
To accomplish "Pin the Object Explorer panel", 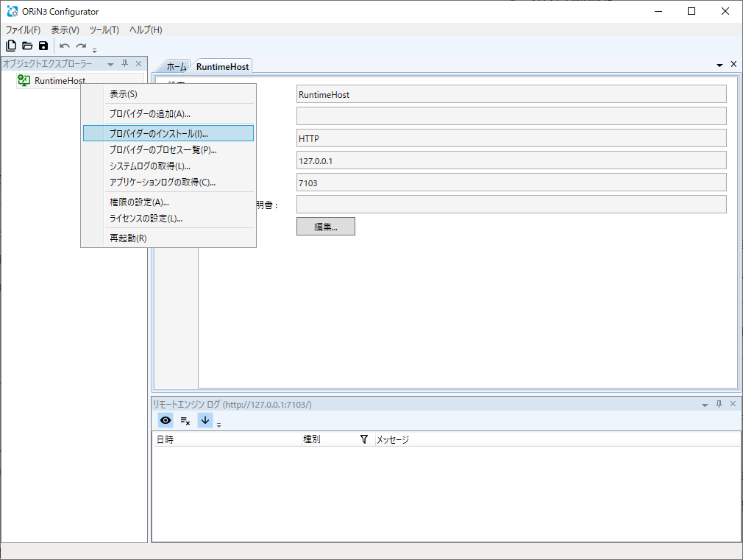I will (124, 63).
